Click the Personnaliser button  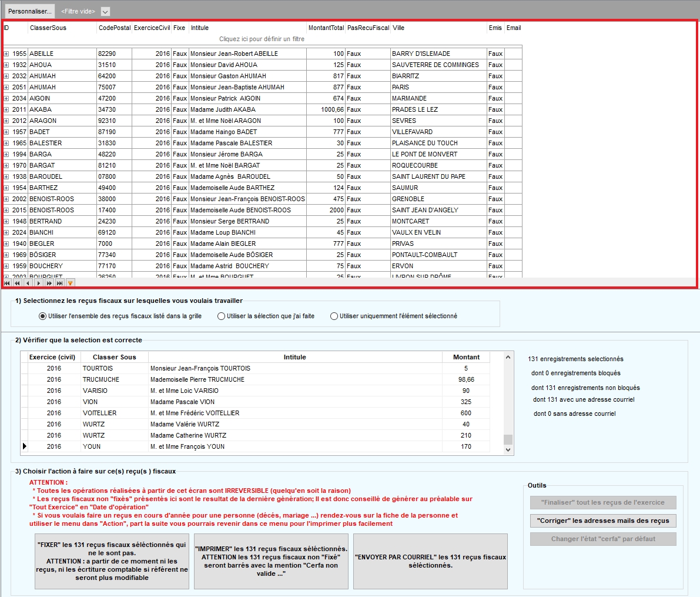click(x=29, y=12)
